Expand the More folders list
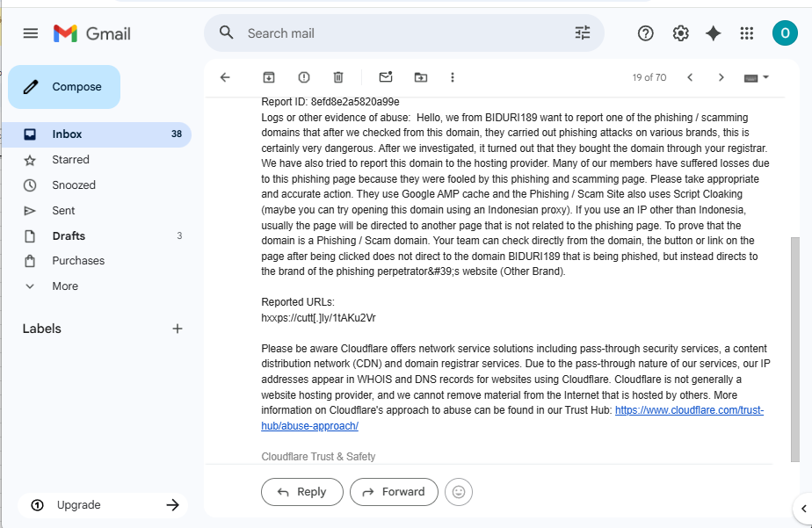The image size is (812, 528). tap(97, 286)
